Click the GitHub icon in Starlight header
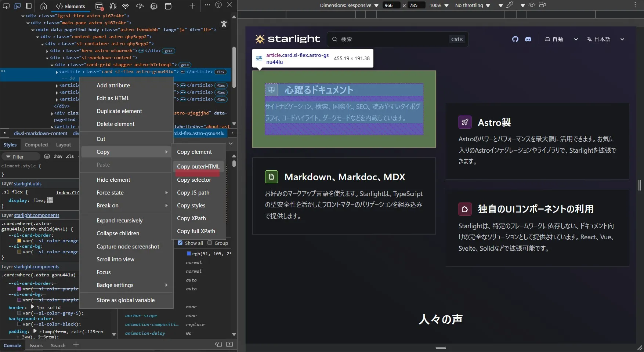This screenshot has height=352, width=644. point(515,39)
